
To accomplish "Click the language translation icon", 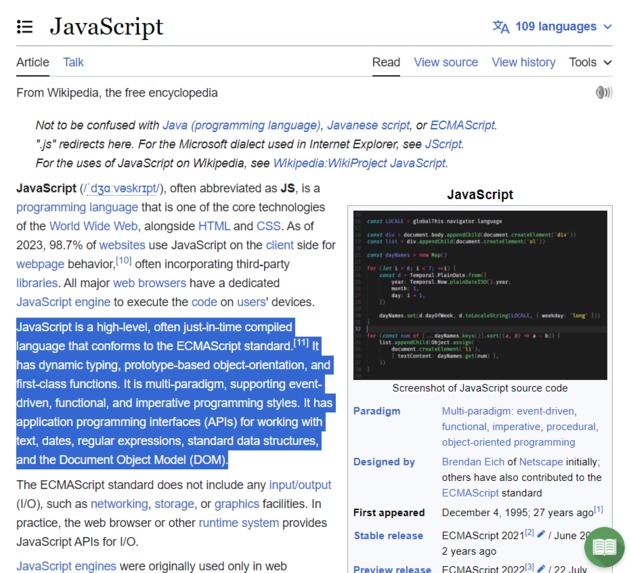I will (501, 27).
